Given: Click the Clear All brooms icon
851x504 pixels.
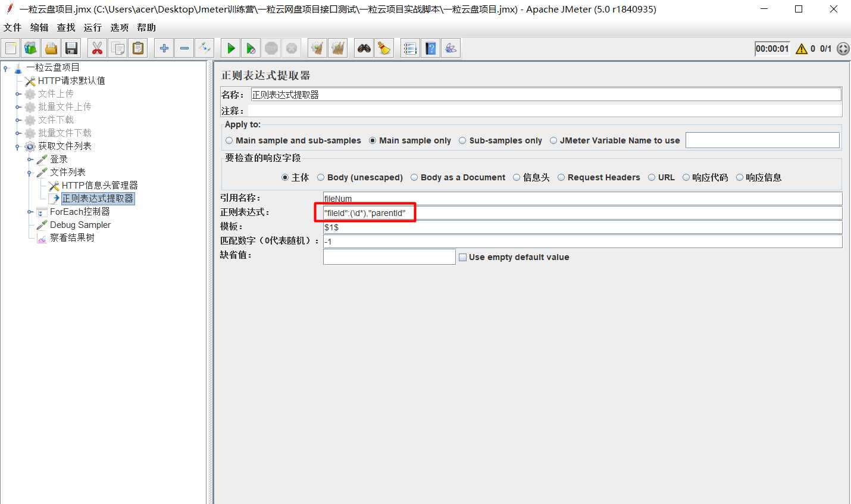Looking at the screenshot, I should (338, 48).
